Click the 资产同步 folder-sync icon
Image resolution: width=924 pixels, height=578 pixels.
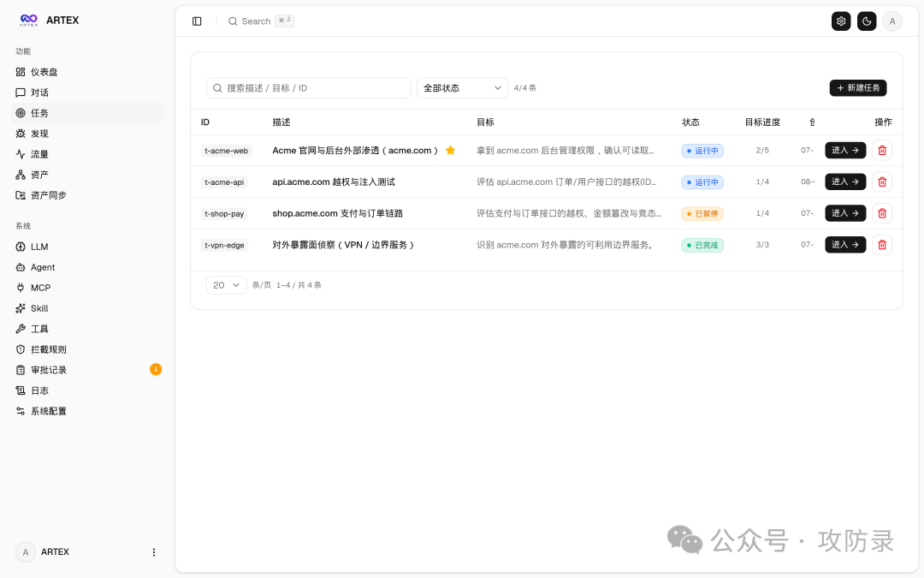(21, 195)
